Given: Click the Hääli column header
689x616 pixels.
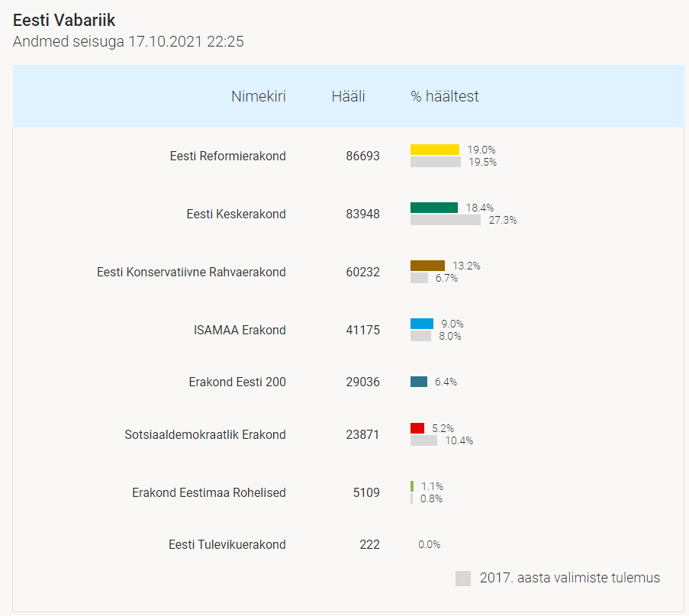Looking at the screenshot, I should (x=349, y=96).
